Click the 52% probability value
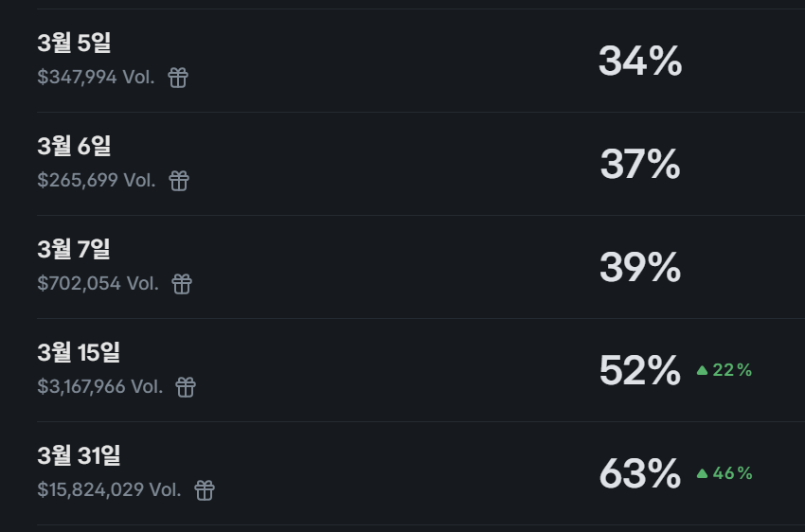Viewport: 805px width, 532px height. [x=640, y=371]
